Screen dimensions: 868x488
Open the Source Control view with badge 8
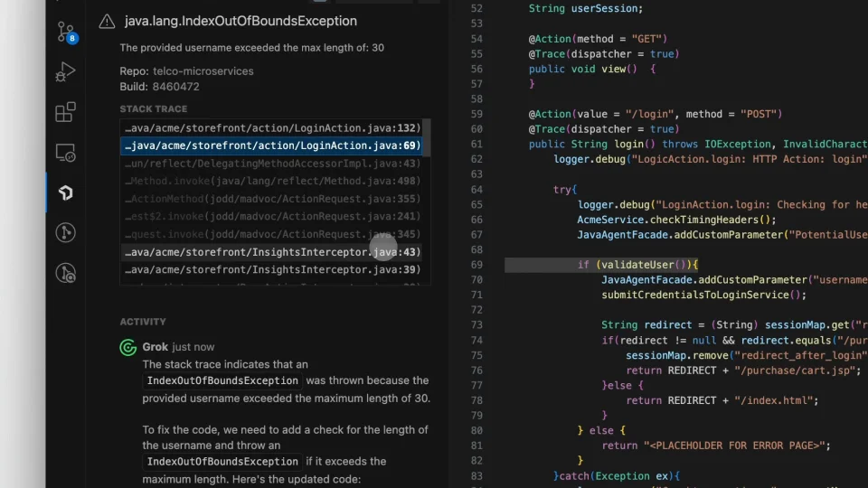point(66,32)
